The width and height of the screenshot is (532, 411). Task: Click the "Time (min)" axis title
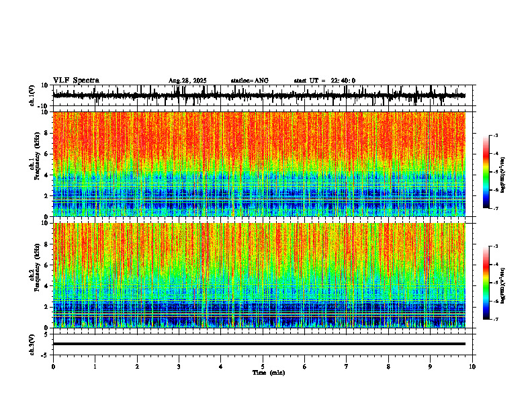269,373
